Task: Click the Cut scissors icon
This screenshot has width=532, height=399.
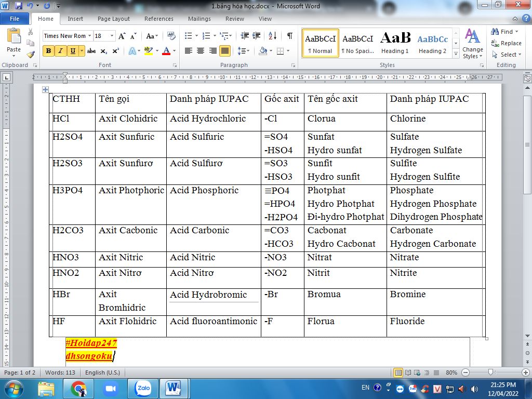Action: click(x=31, y=32)
